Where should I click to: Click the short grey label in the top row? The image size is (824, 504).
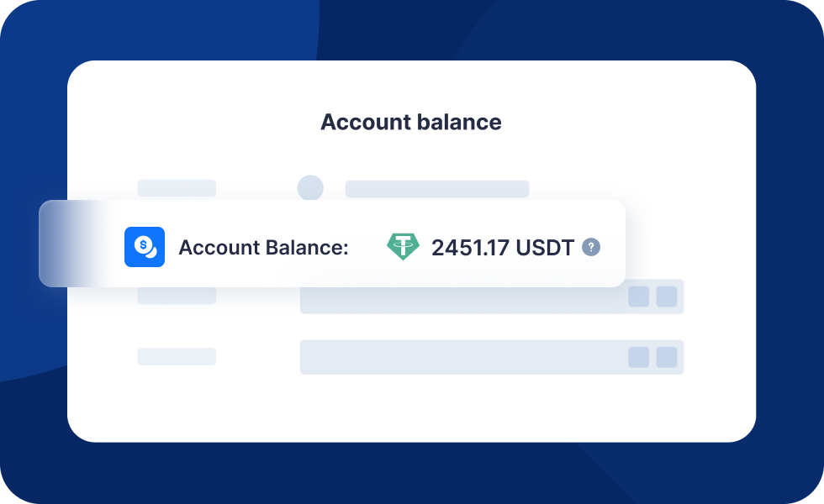click(x=177, y=188)
